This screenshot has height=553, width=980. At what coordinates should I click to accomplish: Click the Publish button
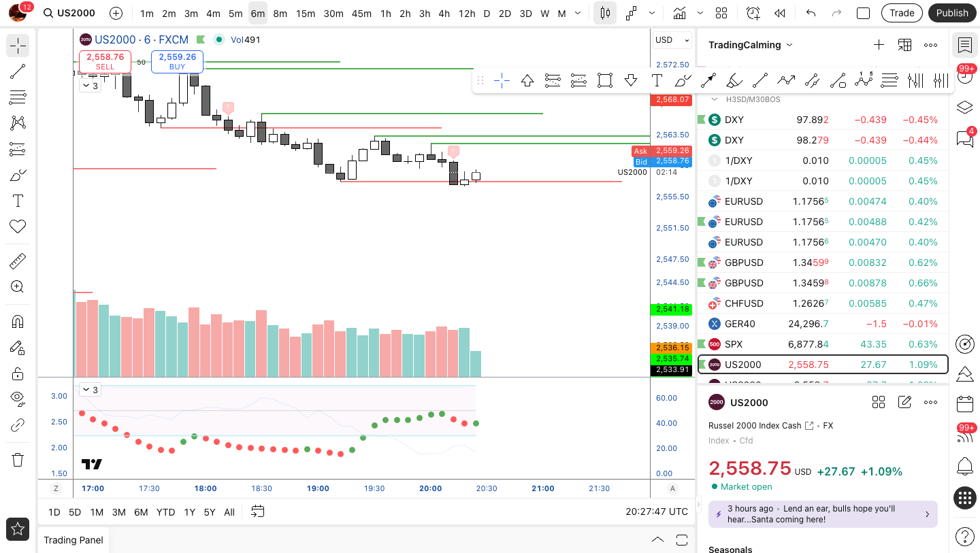tap(952, 13)
